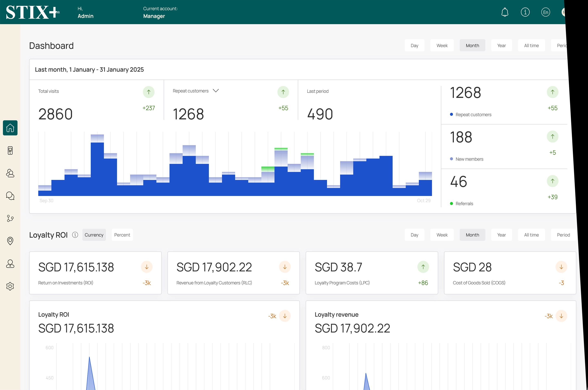
Task: Click the Loyalty ROI info icon
Action: click(75, 235)
